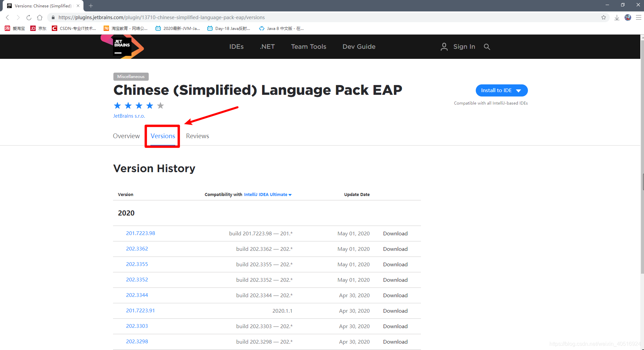Download version 202.3362
Image resolution: width=644 pixels, height=350 pixels.
tap(395, 249)
